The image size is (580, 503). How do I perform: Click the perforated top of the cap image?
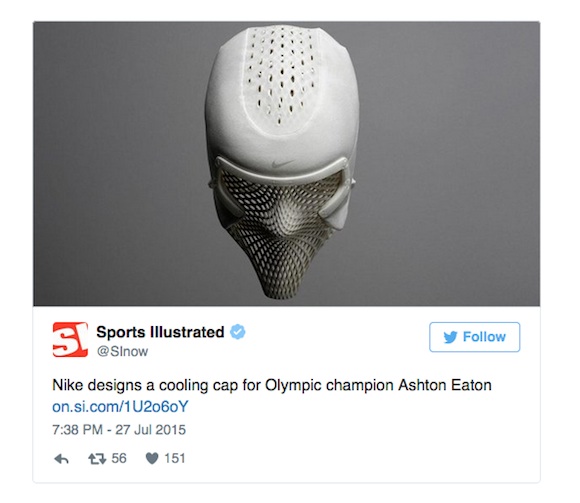point(280,74)
